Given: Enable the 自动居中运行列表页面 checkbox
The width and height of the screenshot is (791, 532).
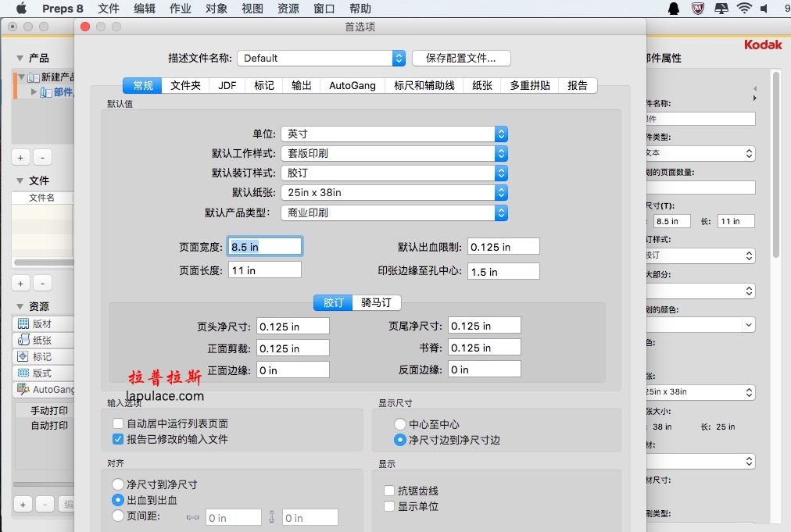Looking at the screenshot, I should (119, 423).
